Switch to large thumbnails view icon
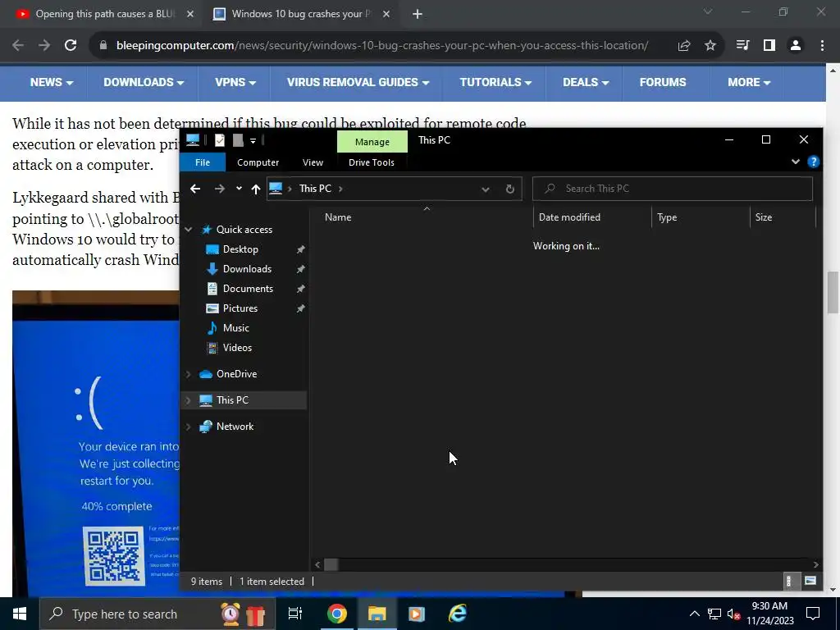840x630 pixels. [x=810, y=582]
